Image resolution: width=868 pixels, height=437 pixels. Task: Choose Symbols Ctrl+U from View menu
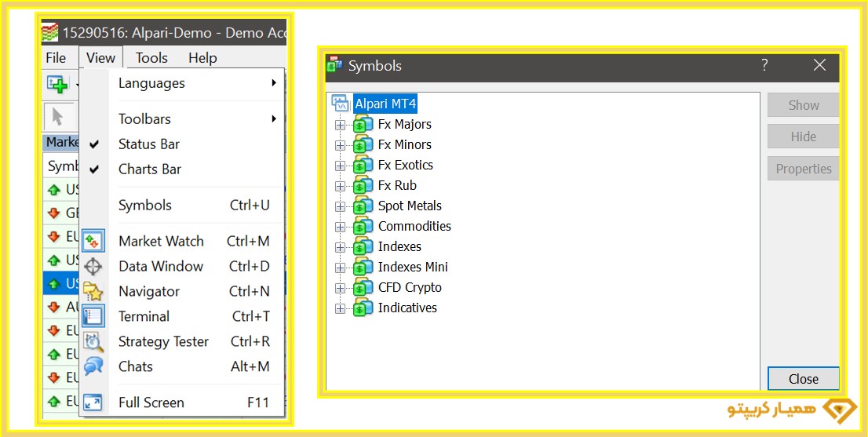(181, 206)
